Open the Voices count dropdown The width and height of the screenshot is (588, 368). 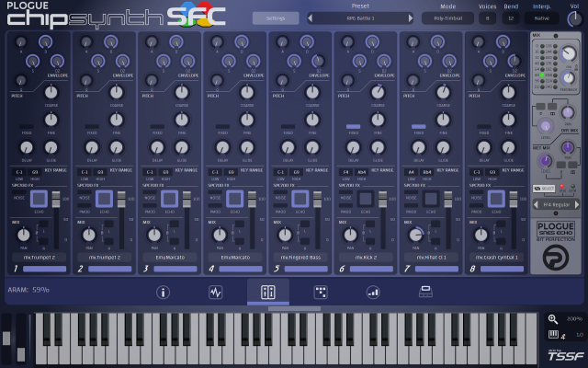click(487, 18)
